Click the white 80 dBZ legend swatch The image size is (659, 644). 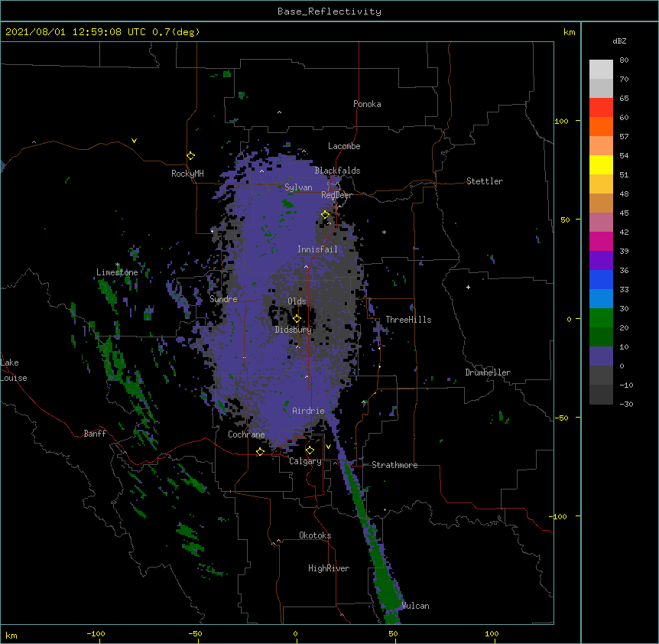point(601,70)
